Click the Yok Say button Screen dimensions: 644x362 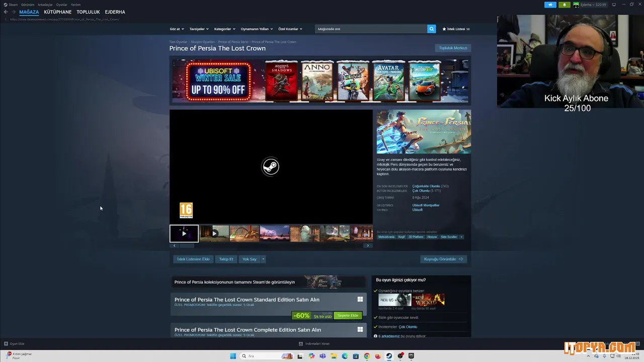coord(250,259)
